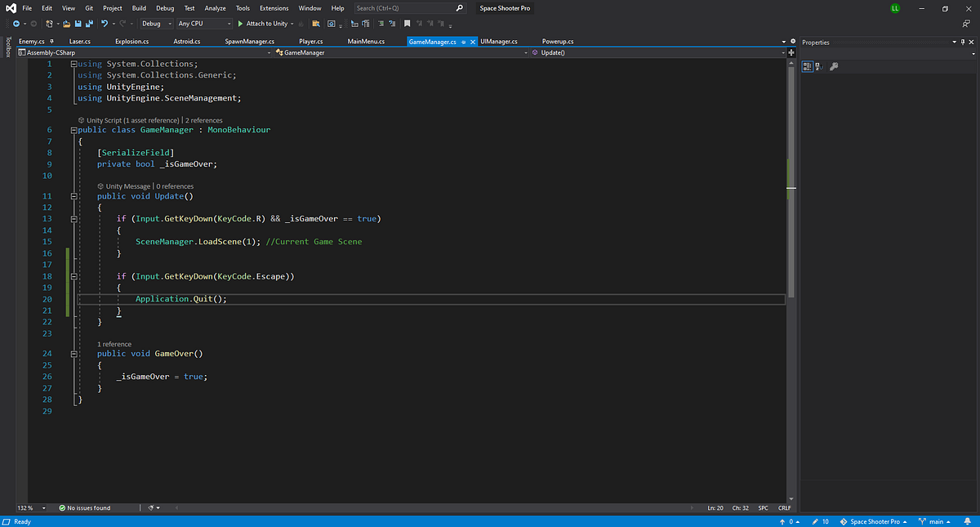Screen dimensions: 980x527
Task: Toggle auto-hide pin on Properties panel
Action: point(962,42)
